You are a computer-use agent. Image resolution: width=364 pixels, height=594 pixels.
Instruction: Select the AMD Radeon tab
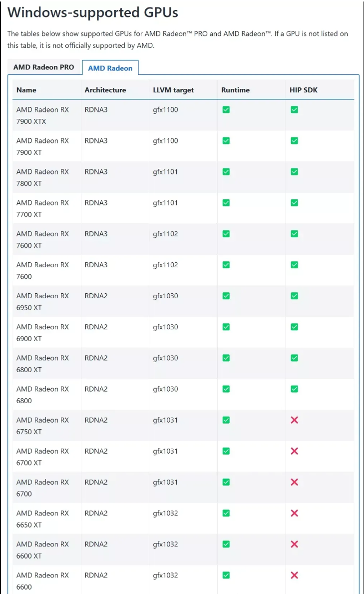[x=110, y=68]
